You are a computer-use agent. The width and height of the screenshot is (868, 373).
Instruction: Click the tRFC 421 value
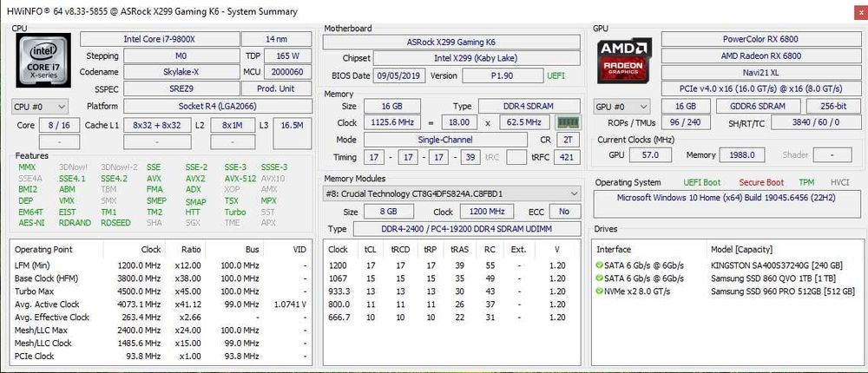click(567, 157)
